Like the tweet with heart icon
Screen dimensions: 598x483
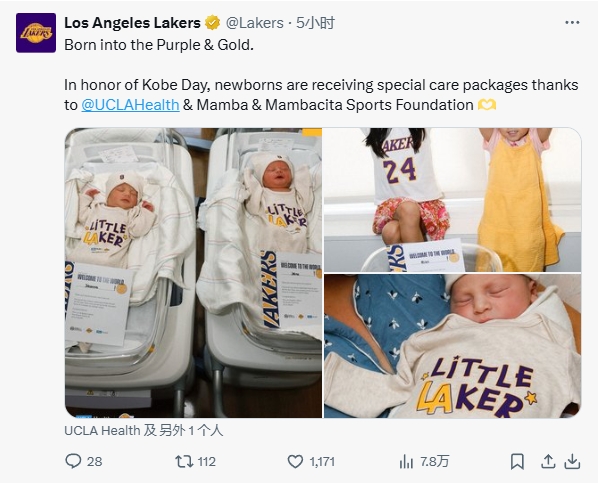pos(295,461)
